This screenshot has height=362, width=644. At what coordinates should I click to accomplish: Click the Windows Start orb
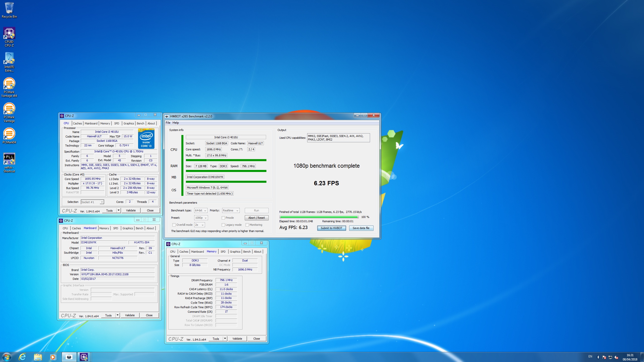click(7, 357)
